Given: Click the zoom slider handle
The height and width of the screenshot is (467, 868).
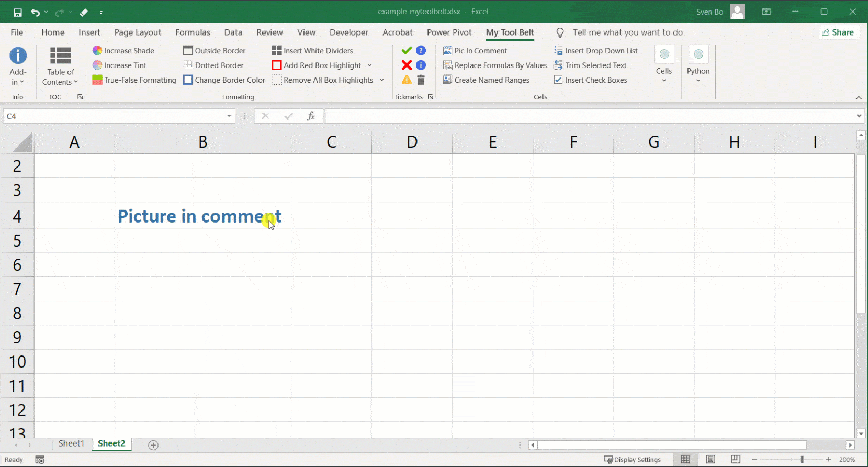Looking at the screenshot, I should (x=802, y=460).
